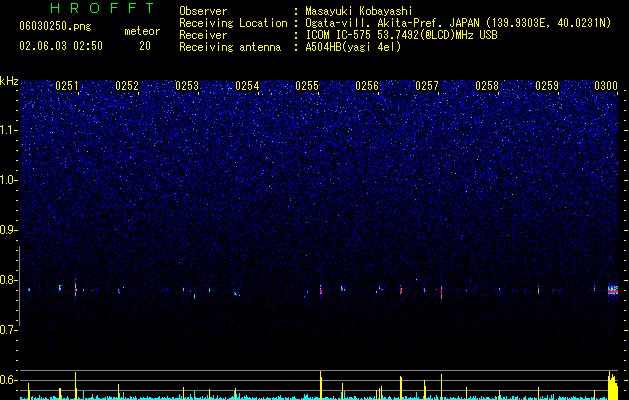Click the 0.7 frequency axis label
Screen dimensions: 629x400
click(x=9, y=330)
